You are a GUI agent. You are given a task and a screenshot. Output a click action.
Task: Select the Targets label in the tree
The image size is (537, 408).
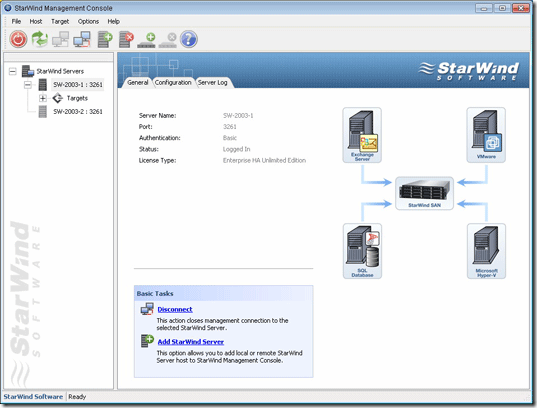coord(77,98)
